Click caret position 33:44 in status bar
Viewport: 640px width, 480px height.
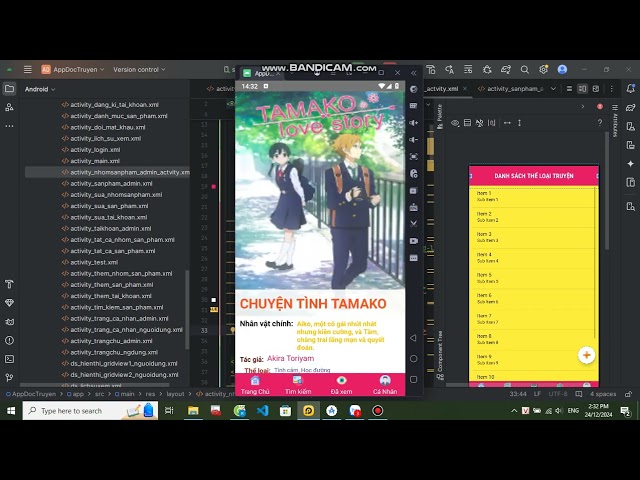pos(518,394)
